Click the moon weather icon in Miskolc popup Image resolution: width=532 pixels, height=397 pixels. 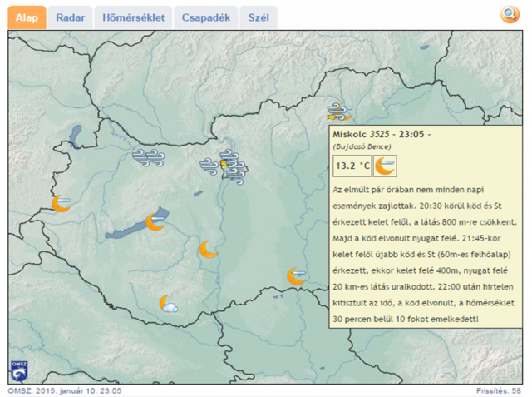point(385,166)
